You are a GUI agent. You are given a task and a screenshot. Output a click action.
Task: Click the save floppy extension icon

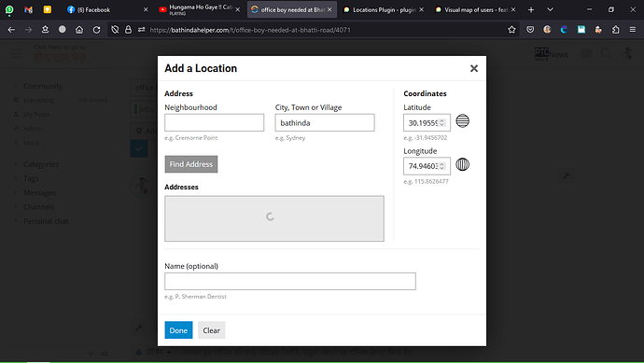tap(581, 30)
